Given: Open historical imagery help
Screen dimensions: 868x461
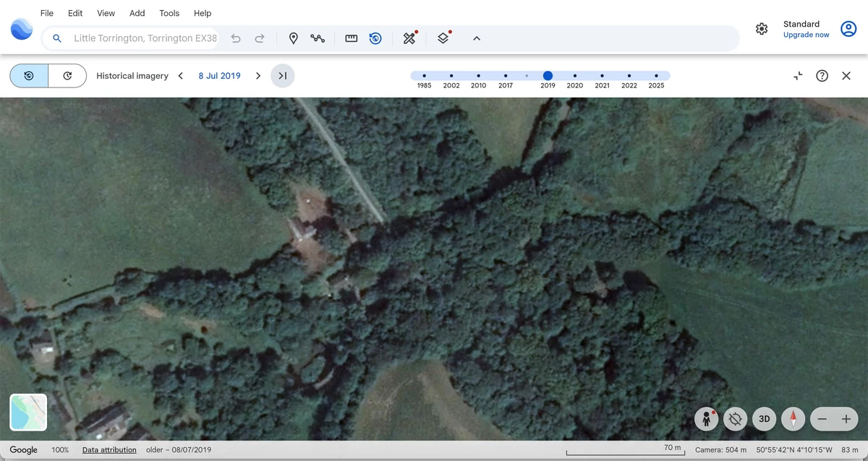Looking at the screenshot, I should (822, 76).
